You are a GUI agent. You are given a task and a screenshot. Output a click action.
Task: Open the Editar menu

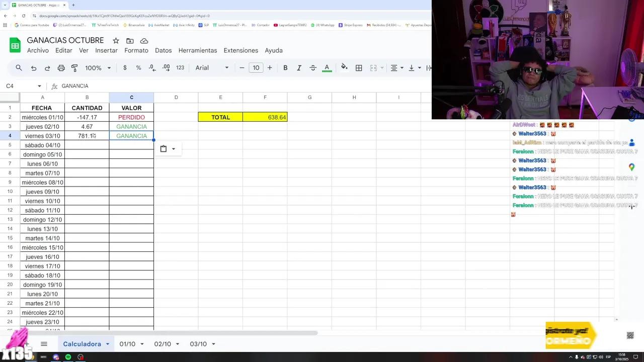[x=64, y=50]
